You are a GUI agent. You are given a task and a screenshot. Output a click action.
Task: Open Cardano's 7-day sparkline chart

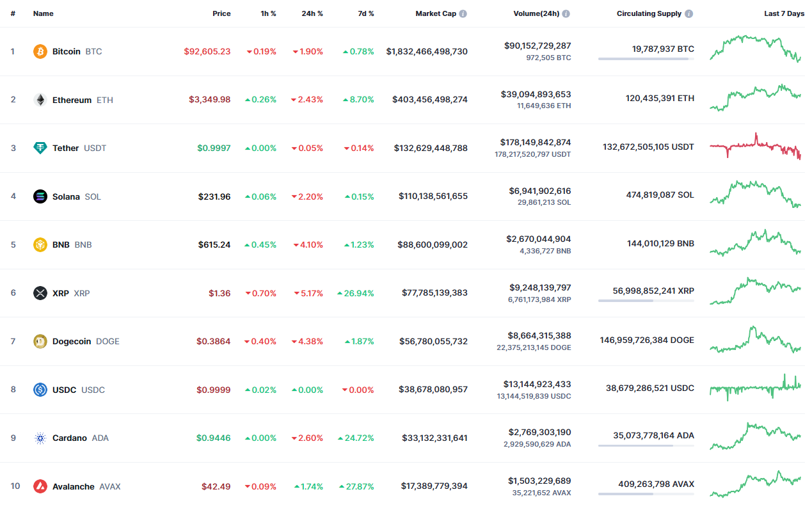coord(756,436)
